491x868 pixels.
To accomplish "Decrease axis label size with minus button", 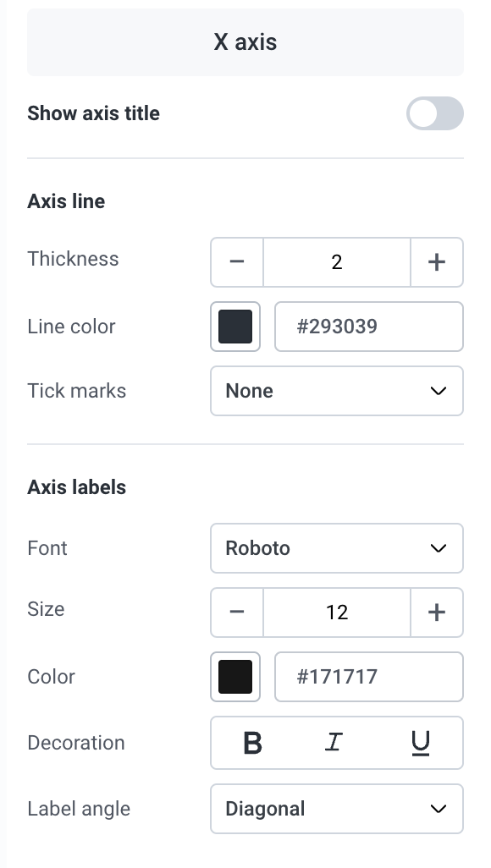I will (237, 613).
